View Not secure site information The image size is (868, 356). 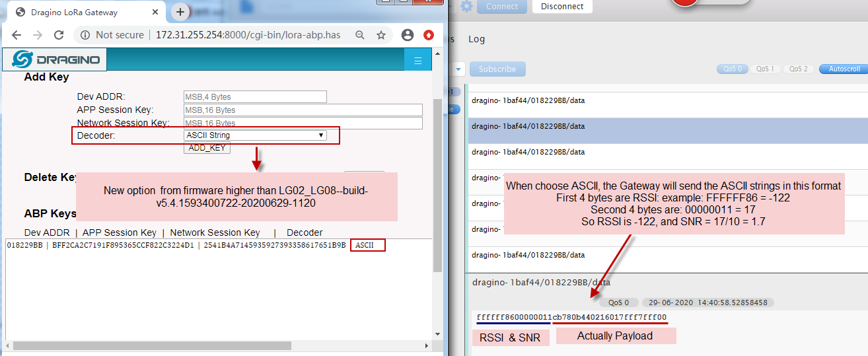click(x=112, y=35)
